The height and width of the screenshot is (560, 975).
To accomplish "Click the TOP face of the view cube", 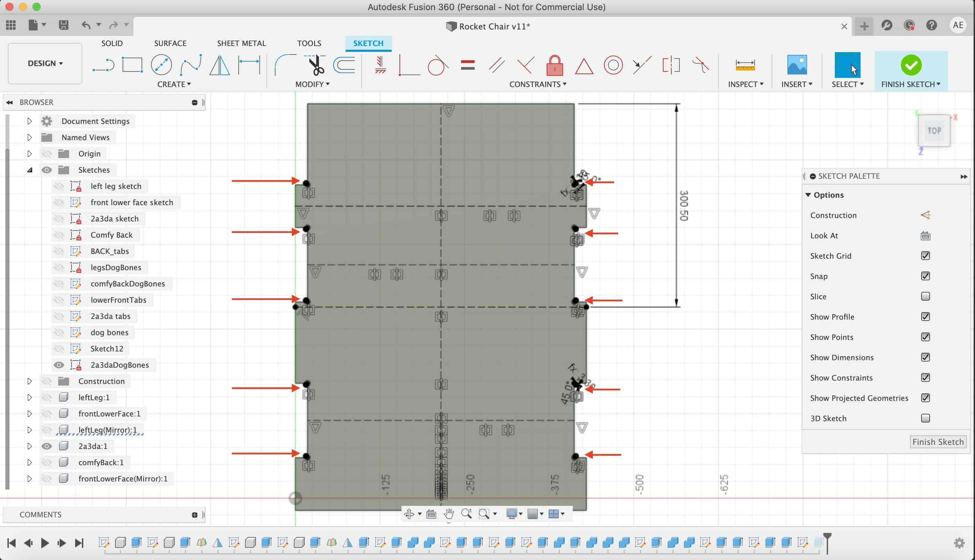I will (934, 131).
